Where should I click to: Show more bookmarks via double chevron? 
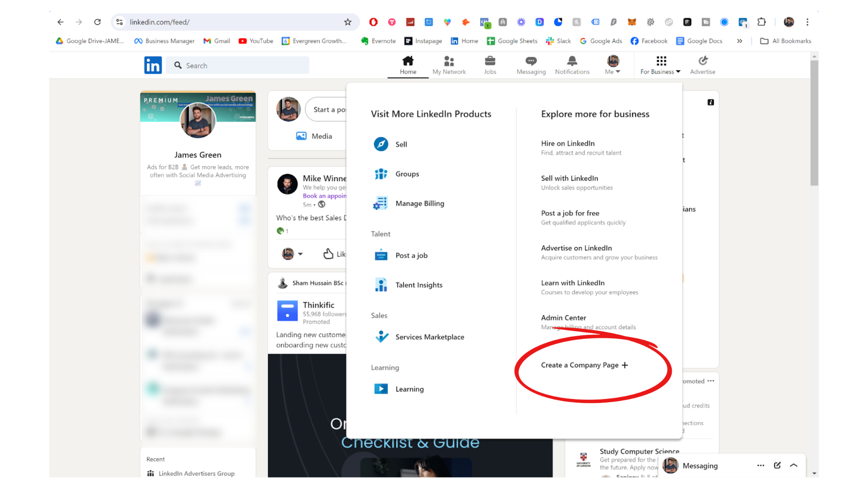pos(740,41)
